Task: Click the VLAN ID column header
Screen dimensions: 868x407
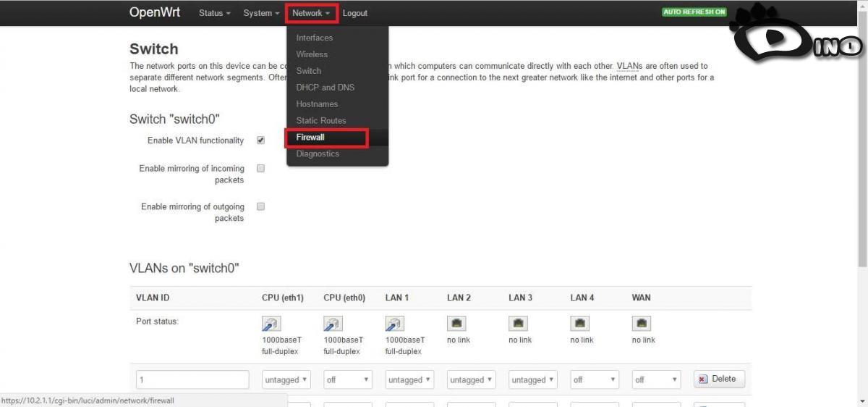Action: click(x=153, y=298)
